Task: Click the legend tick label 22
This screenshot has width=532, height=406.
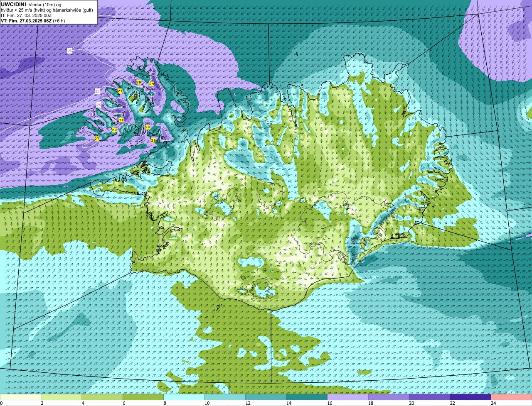Action: point(452,403)
